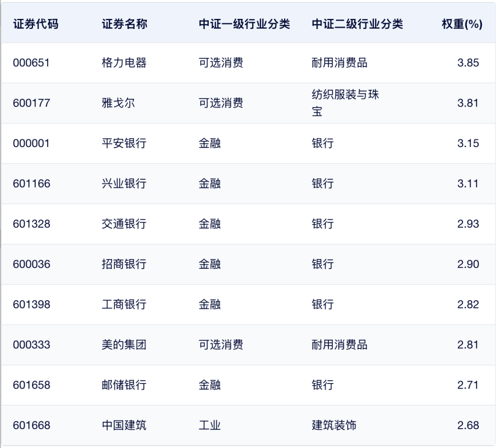The image size is (498, 448).
Task: Click 金融 in the 平安银行 row
Action: click(x=210, y=143)
